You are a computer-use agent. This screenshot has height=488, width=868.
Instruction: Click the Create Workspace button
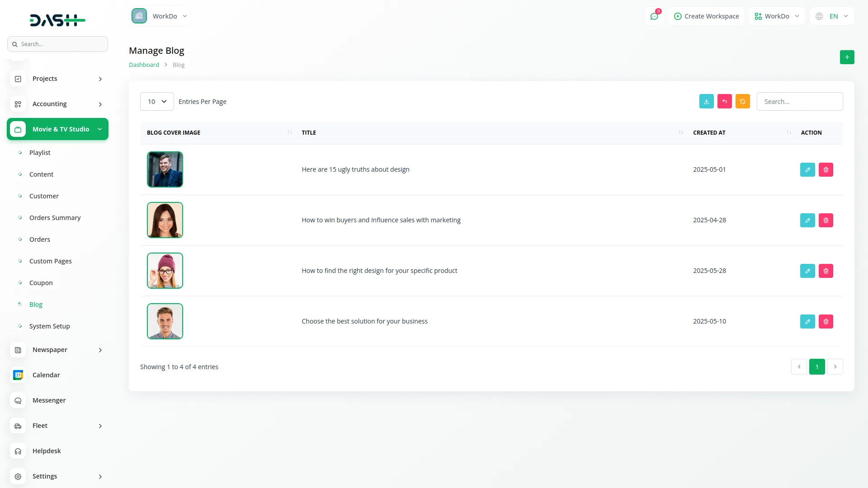(706, 16)
